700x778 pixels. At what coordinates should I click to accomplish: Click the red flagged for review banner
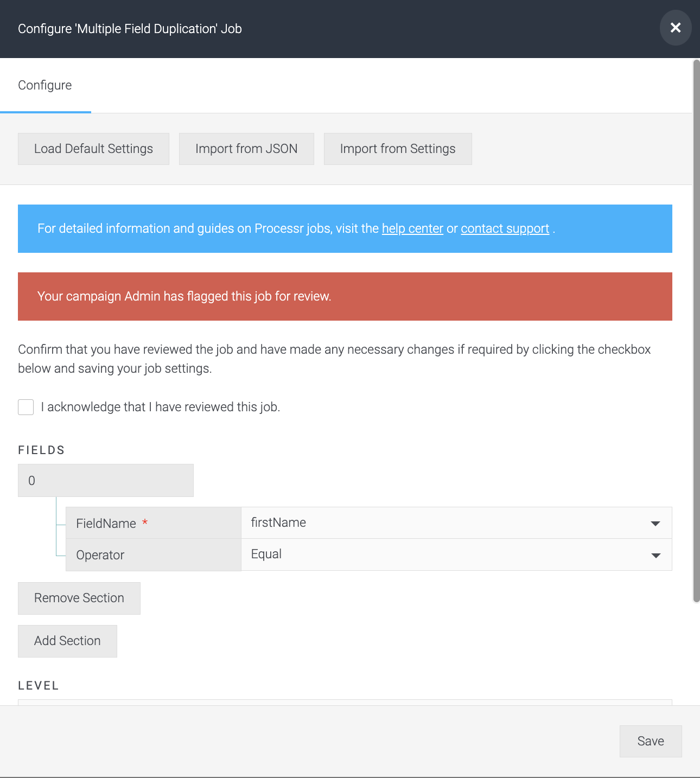pyautogui.click(x=345, y=296)
